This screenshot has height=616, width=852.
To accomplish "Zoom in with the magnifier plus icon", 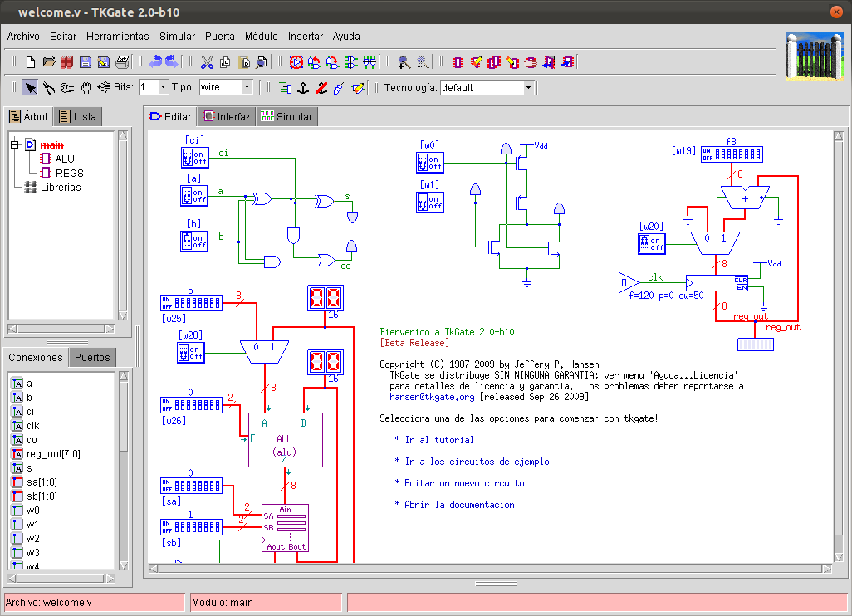I will [404, 62].
